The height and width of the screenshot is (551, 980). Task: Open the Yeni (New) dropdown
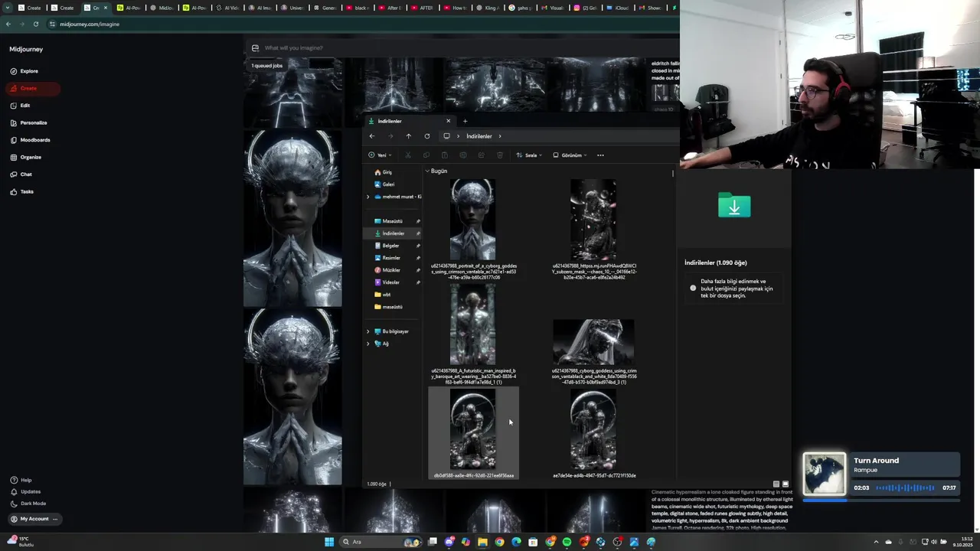pos(380,155)
